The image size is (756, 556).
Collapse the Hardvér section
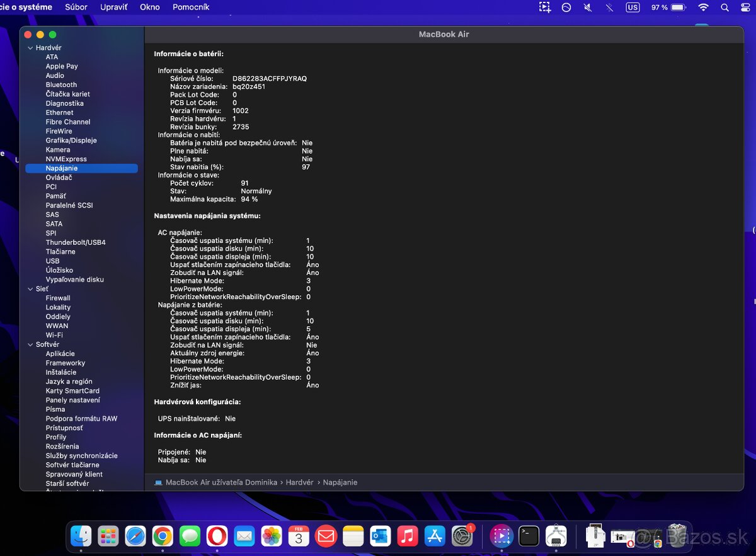[x=30, y=48]
